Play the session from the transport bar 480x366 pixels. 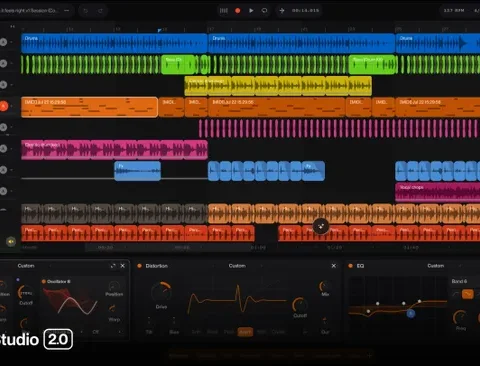tap(251, 11)
